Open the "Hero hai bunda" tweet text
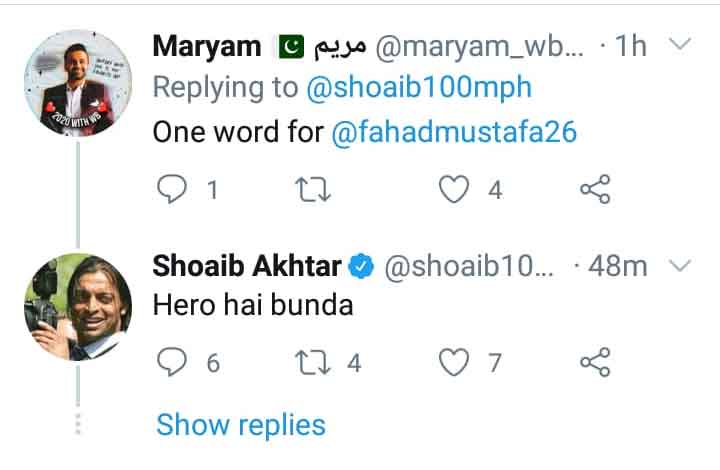The image size is (720, 470). pyautogui.click(x=253, y=305)
